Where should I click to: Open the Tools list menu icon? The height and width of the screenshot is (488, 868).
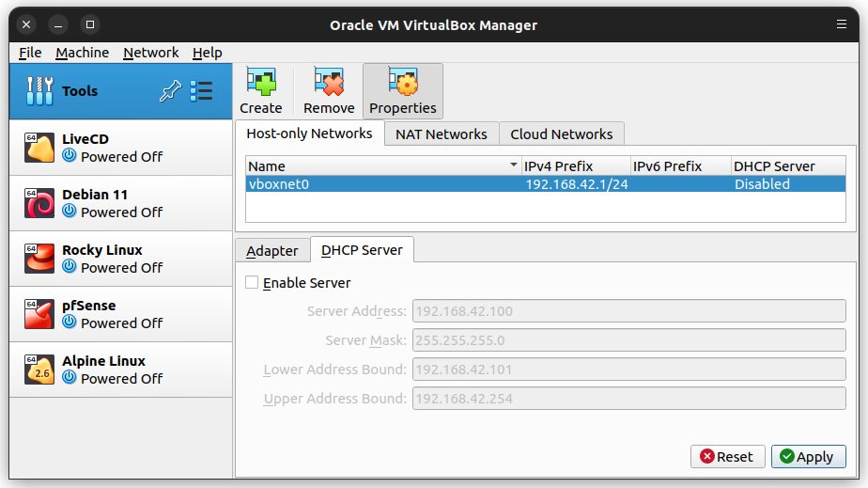click(x=201, y=91)
